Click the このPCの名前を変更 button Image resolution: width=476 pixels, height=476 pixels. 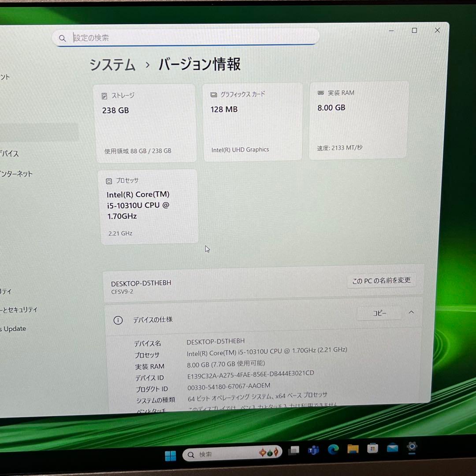point(381,280)
